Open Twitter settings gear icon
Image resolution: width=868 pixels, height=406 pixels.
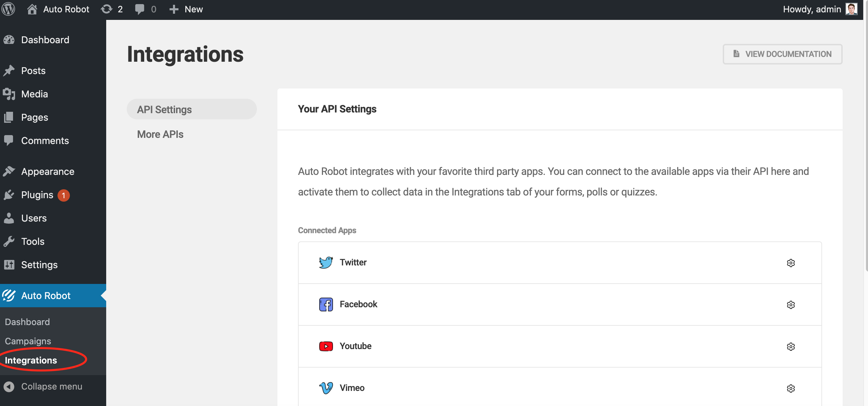[x=791, y=263]
